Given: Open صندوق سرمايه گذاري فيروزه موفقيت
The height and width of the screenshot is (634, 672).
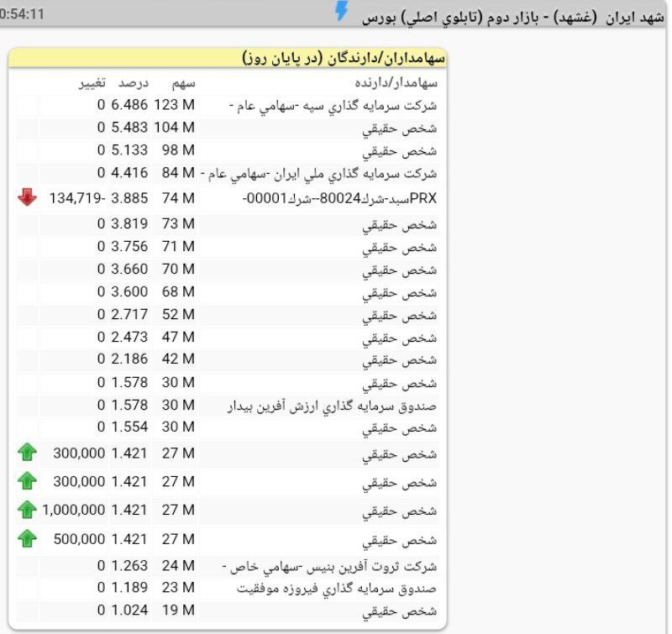Looking at the screenshot, I should pyautogui.click(x=337, y=588).
